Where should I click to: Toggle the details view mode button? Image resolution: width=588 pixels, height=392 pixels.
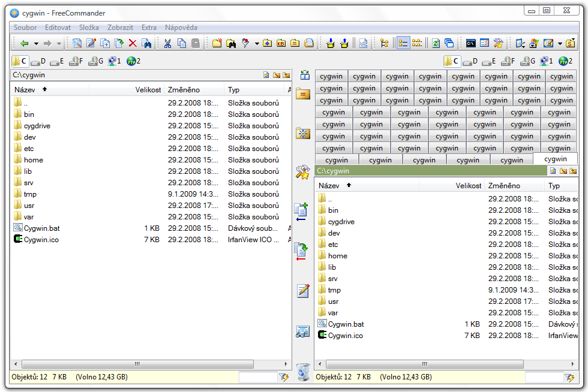click(x=403, y=44)
